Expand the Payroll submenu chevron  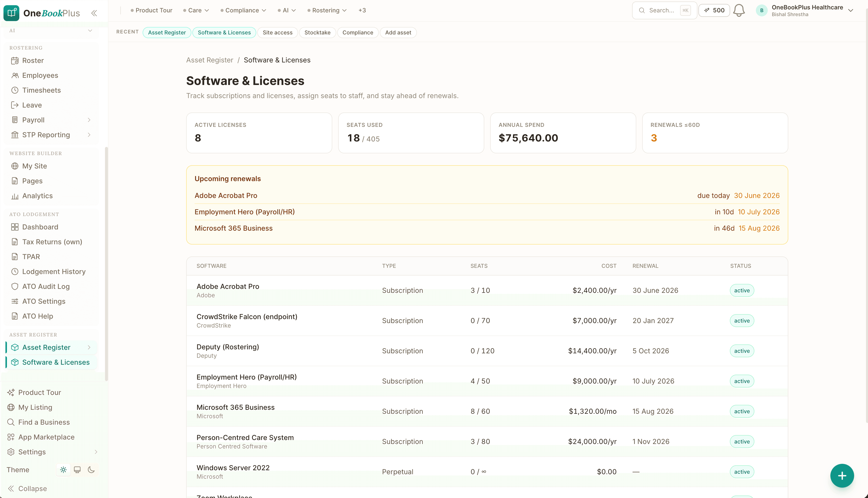[x=89, y=120]
